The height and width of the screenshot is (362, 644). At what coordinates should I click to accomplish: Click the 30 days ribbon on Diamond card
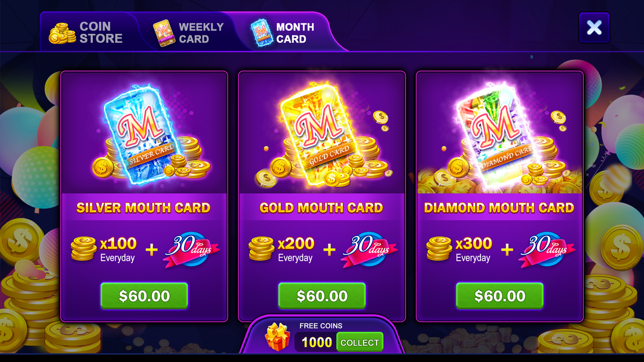click(x=547, y=250)
